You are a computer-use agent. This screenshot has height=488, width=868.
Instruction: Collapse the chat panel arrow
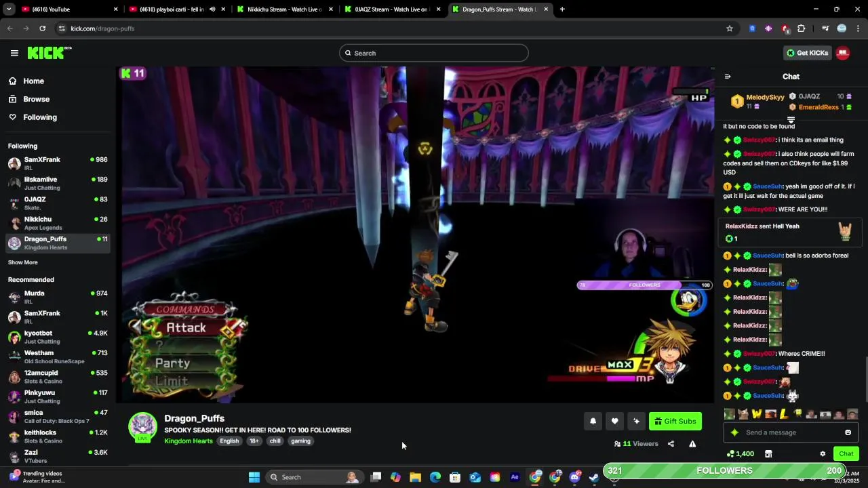coord(728,77)
